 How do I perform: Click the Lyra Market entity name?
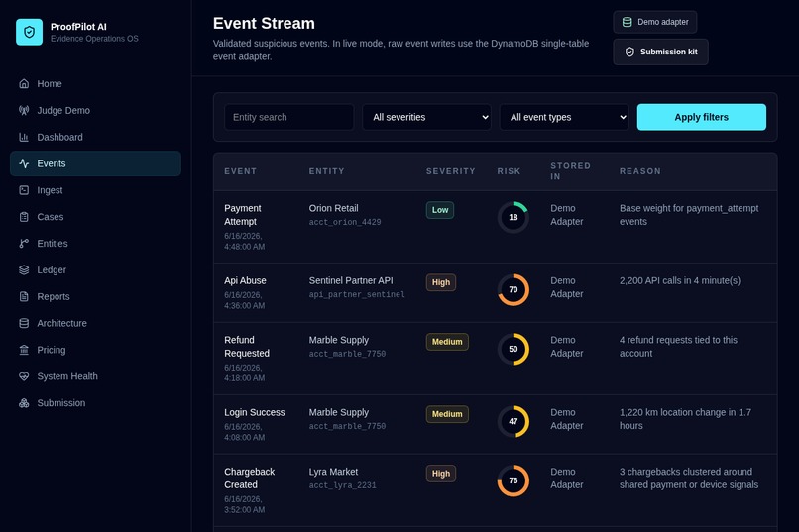333,472
